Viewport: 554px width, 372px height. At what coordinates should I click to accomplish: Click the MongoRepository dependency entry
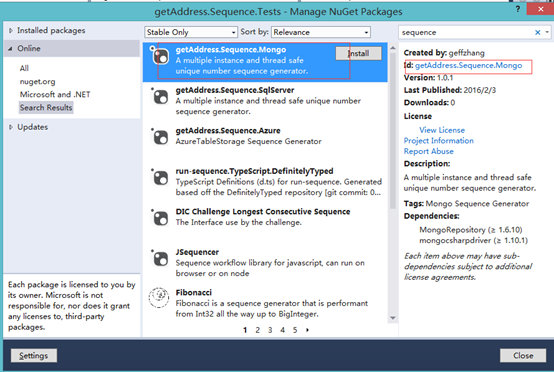[471, 230]
